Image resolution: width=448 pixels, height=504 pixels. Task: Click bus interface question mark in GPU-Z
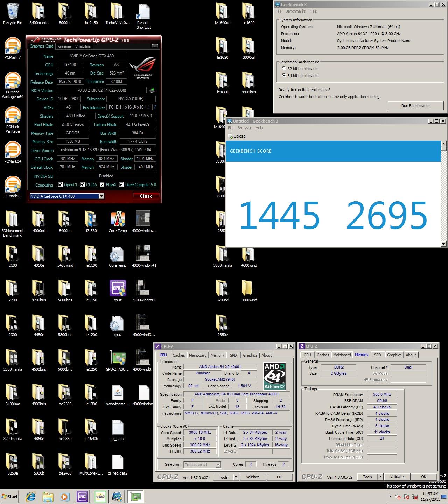point(155,107)
